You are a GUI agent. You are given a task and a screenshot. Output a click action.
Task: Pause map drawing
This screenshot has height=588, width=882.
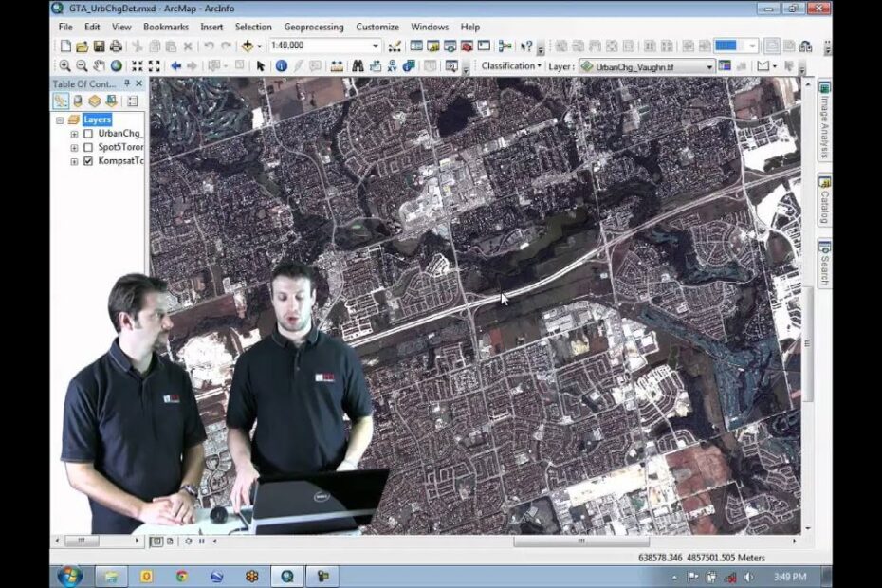click(201, 542)
